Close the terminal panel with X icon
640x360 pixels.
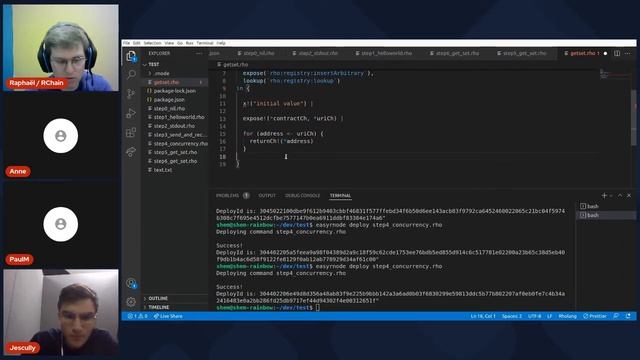click(x=629, y=196)
